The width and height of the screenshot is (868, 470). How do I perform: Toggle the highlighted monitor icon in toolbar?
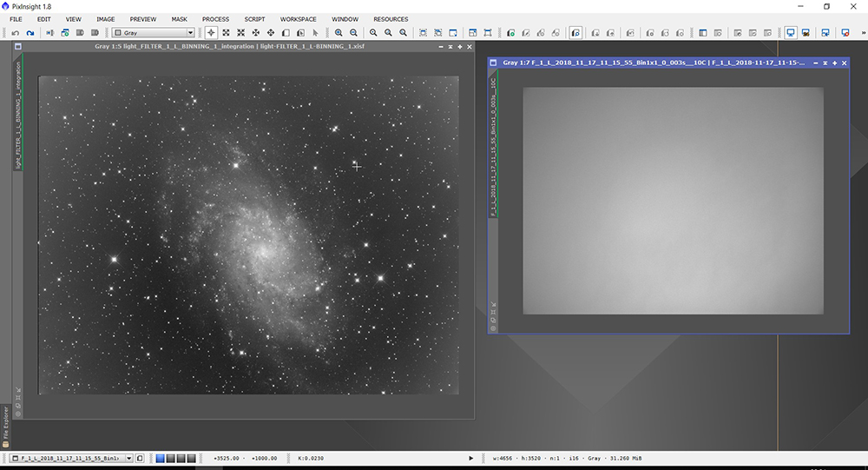(x=791, y=33)
